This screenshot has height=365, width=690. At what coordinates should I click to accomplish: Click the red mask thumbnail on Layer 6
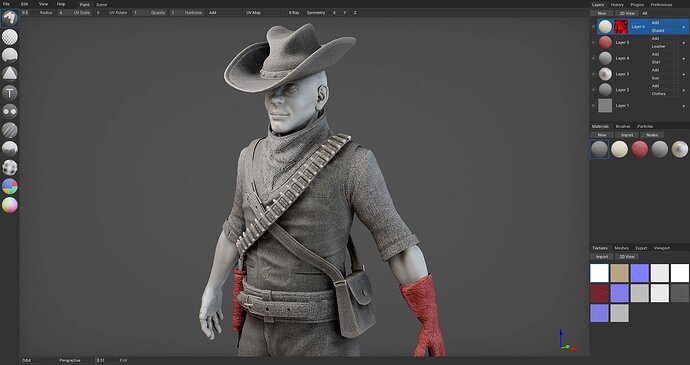click(621, 27)
